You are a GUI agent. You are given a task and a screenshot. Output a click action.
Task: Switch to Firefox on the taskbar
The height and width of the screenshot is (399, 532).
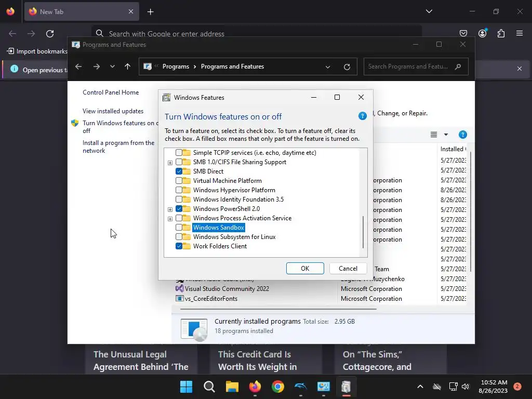coord(255,387)
